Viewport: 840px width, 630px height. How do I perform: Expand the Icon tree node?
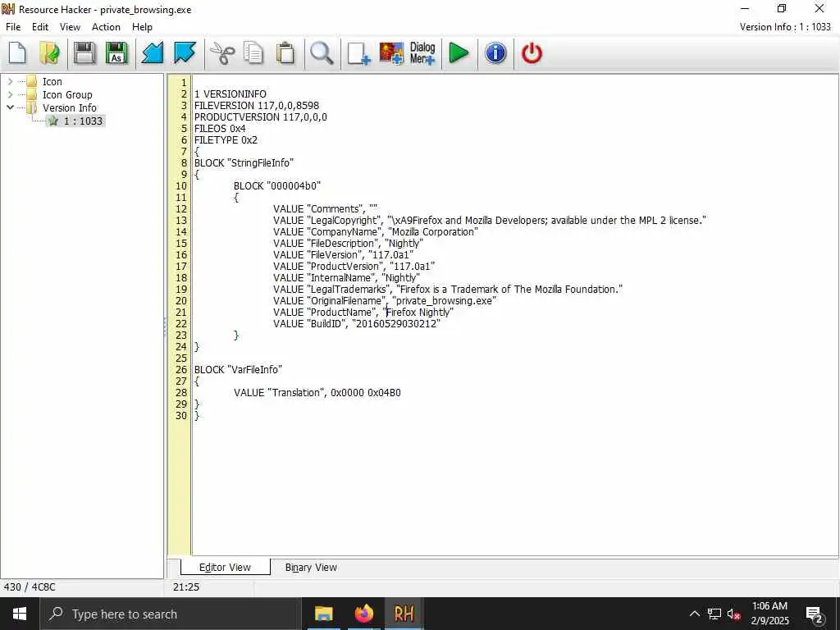pos(10,81)
